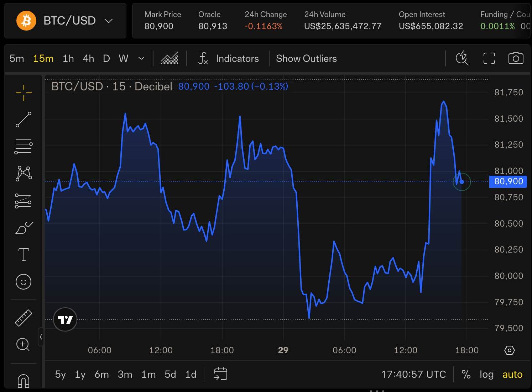532x392 pixels.
Task: Set date range to 1d
Action: 191,374
